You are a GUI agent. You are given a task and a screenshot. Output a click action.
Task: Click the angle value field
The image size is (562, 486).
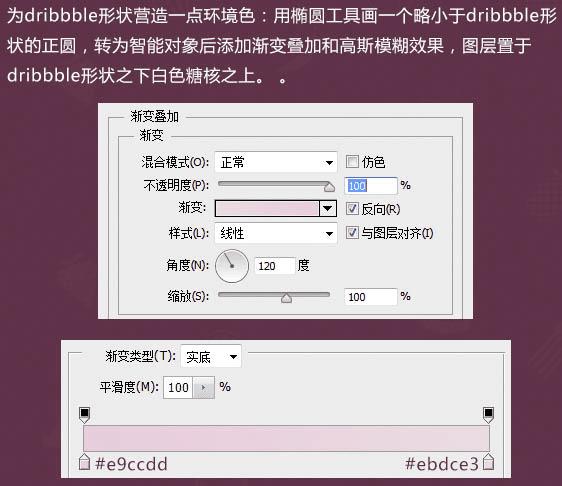pos(275,266)
